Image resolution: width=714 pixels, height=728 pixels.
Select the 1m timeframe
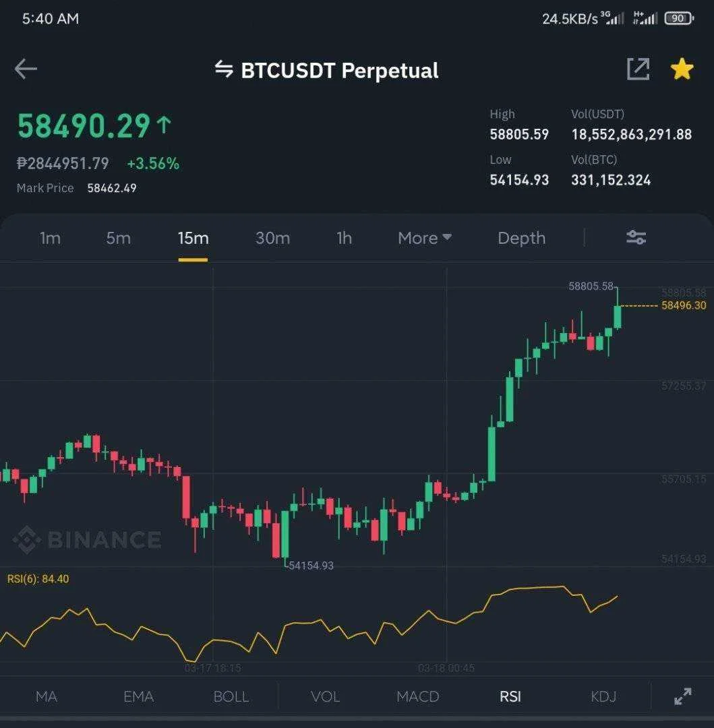50,238
